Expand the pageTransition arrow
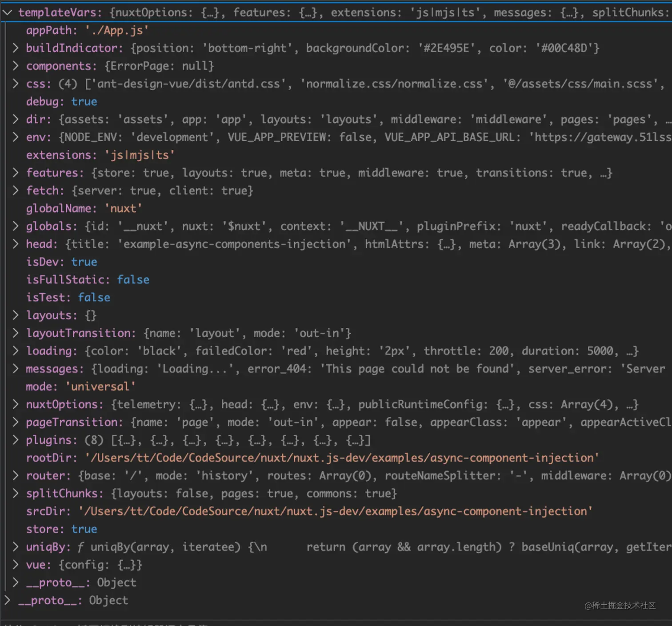This screenshot has width=672, height=626. 15,422
